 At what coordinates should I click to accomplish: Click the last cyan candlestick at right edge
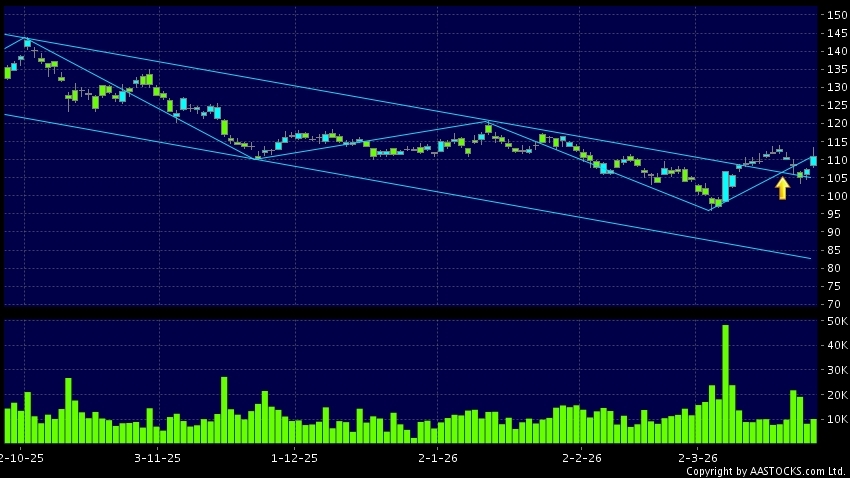point(814,160)
